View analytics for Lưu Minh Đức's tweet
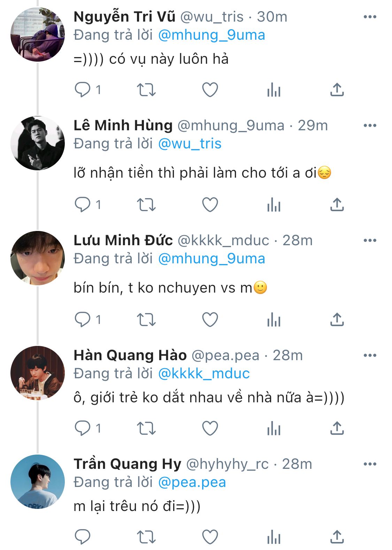Viewport: 392px width, 550px height. pyautogui.click(x=274, y=319)
